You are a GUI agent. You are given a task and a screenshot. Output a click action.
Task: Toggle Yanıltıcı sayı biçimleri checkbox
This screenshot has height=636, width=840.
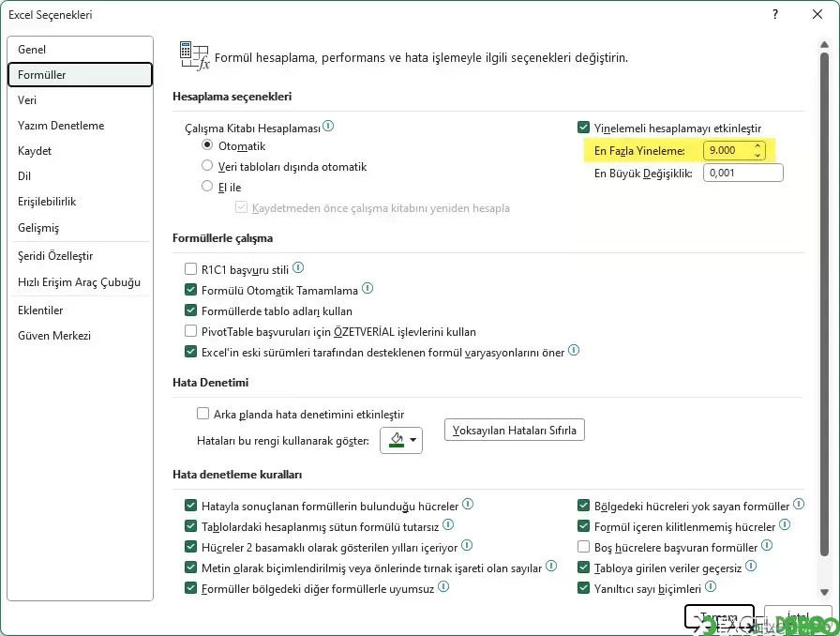click(x=584, y=588)
